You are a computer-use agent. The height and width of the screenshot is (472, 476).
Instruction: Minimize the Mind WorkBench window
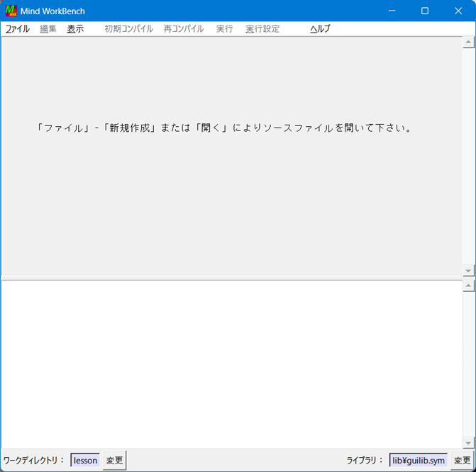(x=392, y=11)
